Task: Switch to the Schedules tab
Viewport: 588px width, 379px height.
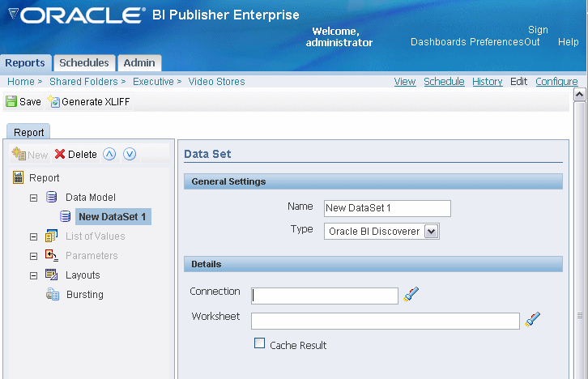Action: coord(84,62)
